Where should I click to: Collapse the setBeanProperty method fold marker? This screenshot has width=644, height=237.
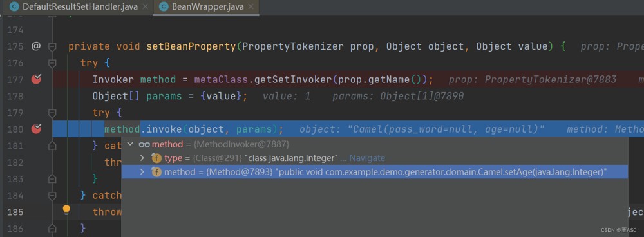pos(52,46)
